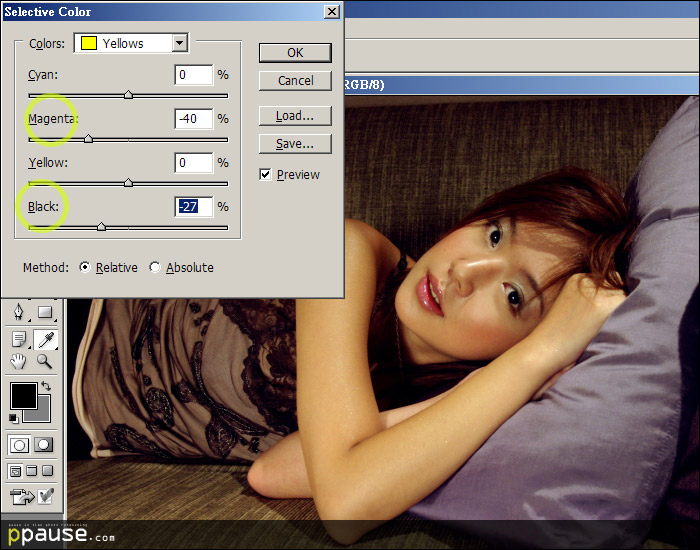Select the Notes tool

click(19, 339)
